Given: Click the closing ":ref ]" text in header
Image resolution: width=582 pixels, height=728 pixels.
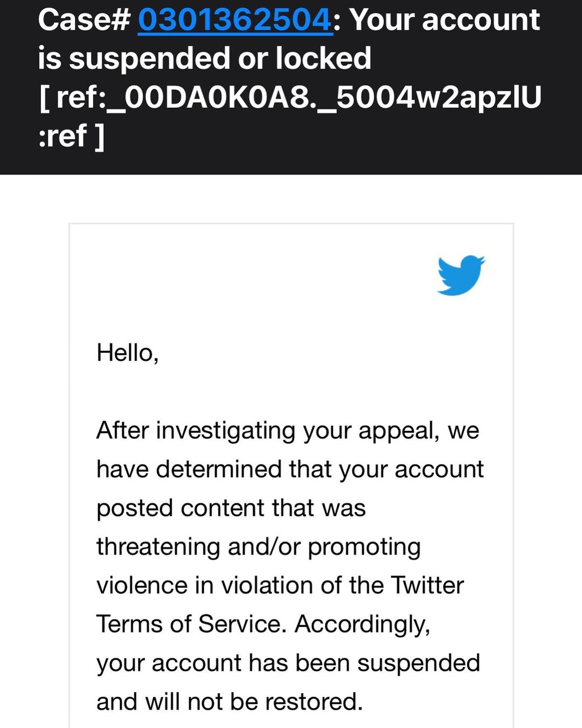Looking at the screenshot, I should [71, 136].
